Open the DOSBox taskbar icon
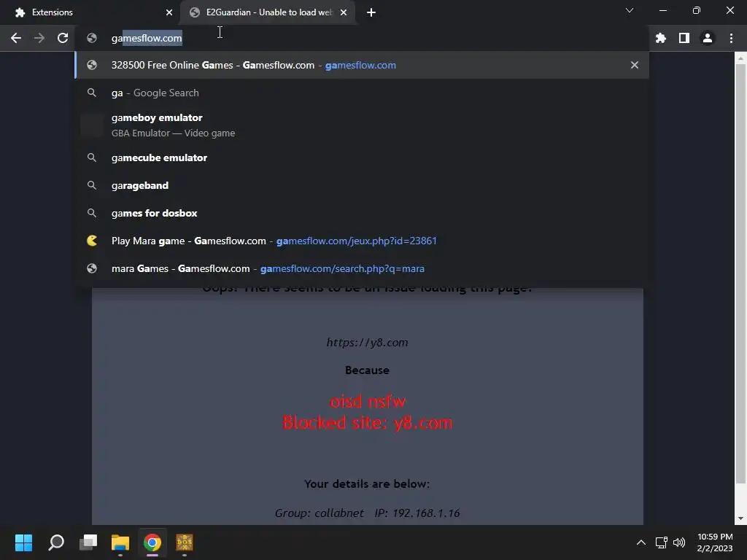Screen dimensions: 747x560 click(185, 542)
